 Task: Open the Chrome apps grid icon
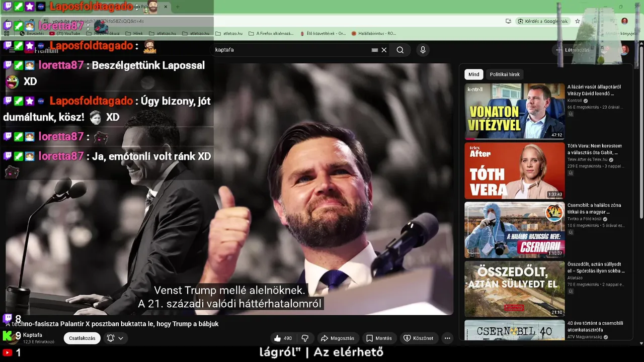pos(7,33)
